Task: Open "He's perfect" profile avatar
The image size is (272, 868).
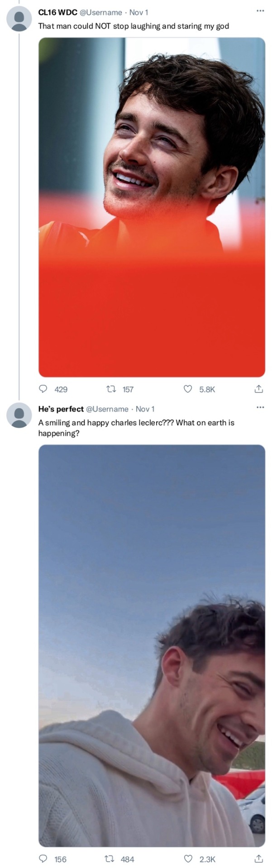Action: [19, 415]
